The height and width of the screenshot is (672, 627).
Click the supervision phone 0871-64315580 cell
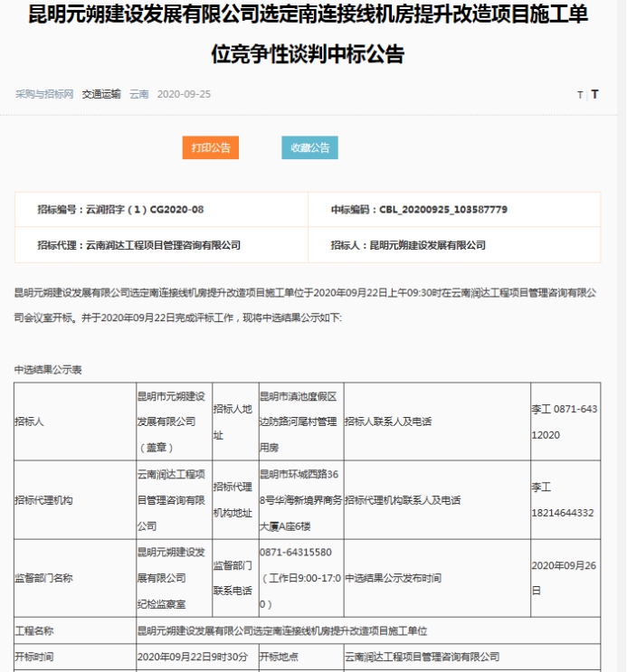(300, 578)
